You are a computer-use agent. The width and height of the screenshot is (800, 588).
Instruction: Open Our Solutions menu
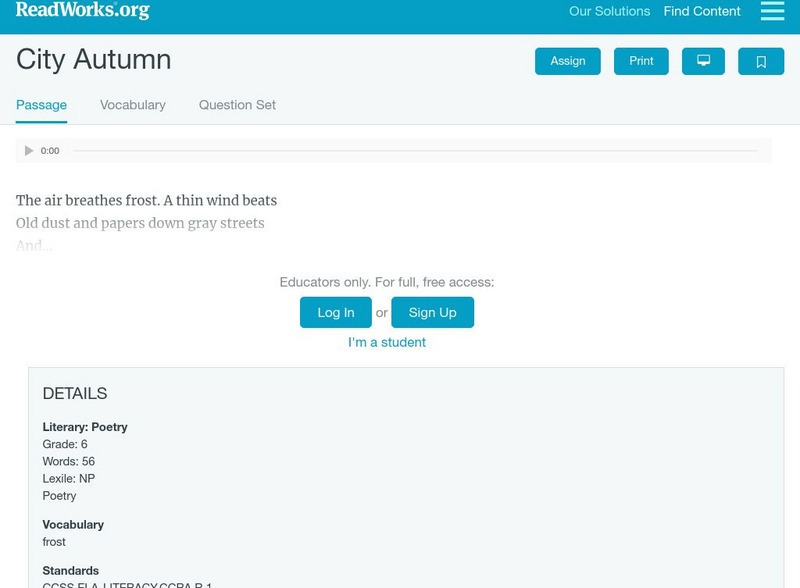tap(609, 11)
